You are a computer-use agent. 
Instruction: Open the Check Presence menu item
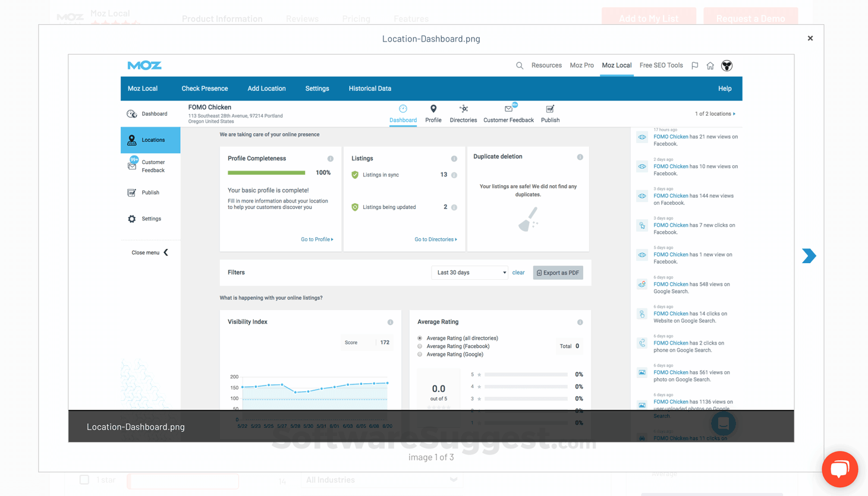coord(205,89)
